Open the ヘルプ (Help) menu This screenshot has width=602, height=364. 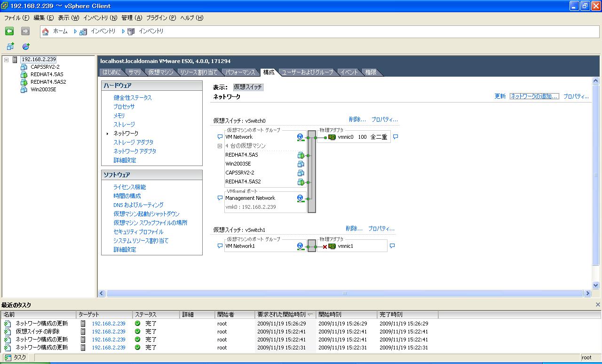(x=192, y=18)
